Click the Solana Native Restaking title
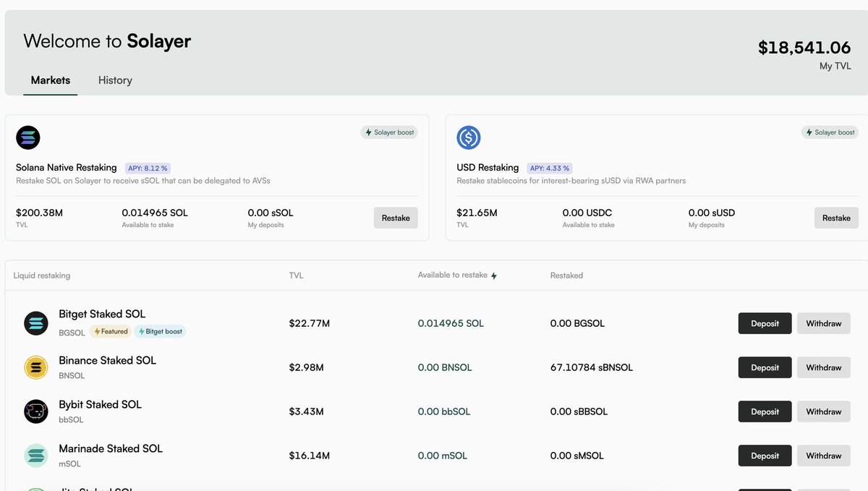Image resolution: width=868 pixels, height=491 pixels. tap(67, 168)
